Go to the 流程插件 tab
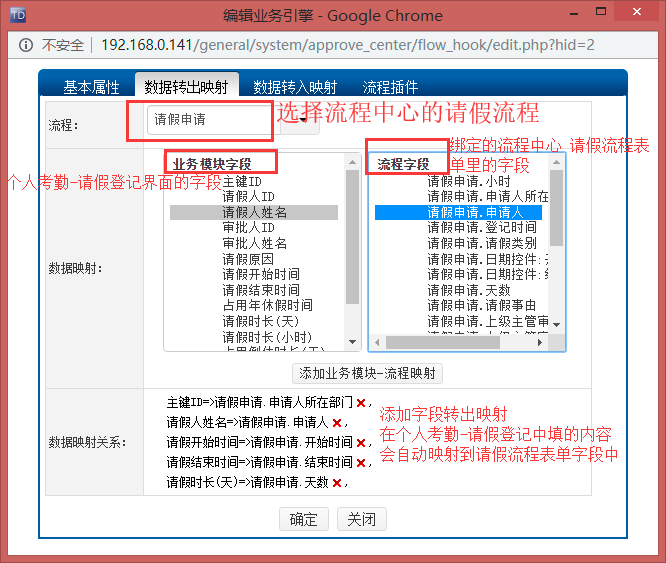 [x=390, y=87]
